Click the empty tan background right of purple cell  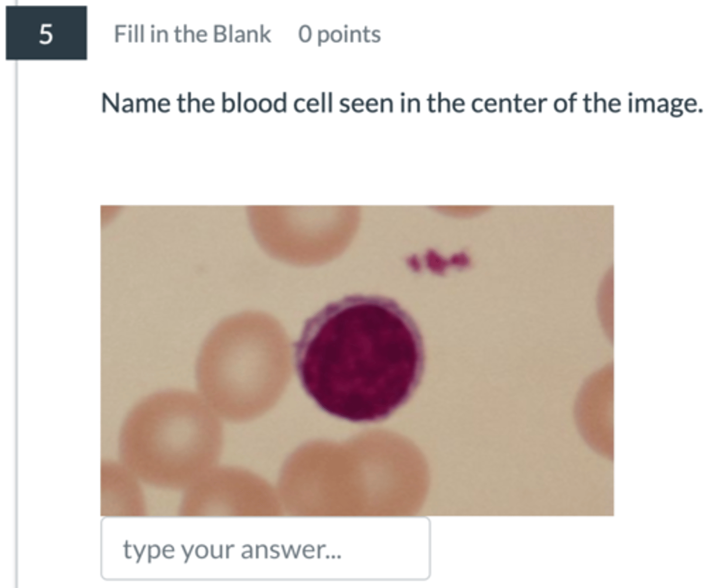pos(506,353)
